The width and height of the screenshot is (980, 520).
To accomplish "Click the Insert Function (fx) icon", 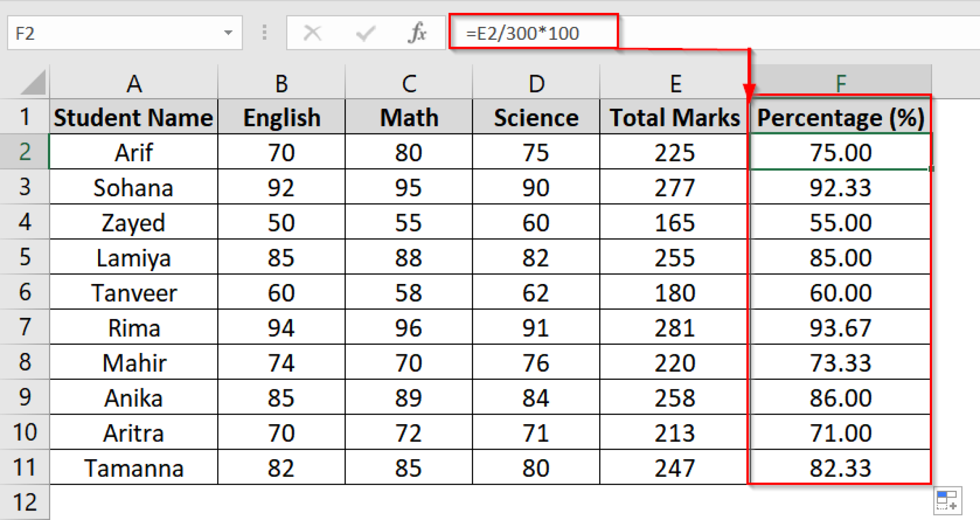I will click(417, 33).
